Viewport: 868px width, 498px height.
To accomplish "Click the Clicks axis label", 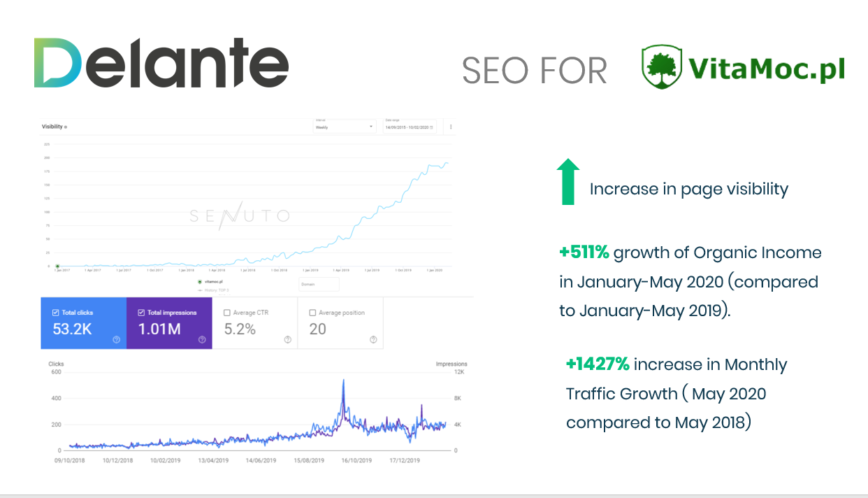I will click(x=56, y=364).
